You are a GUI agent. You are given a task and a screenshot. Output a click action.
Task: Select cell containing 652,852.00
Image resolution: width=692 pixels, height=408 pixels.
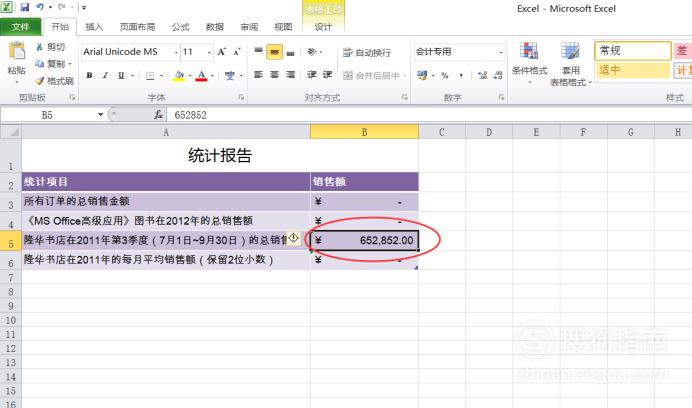pyautogui.click(x=365, y=240)
